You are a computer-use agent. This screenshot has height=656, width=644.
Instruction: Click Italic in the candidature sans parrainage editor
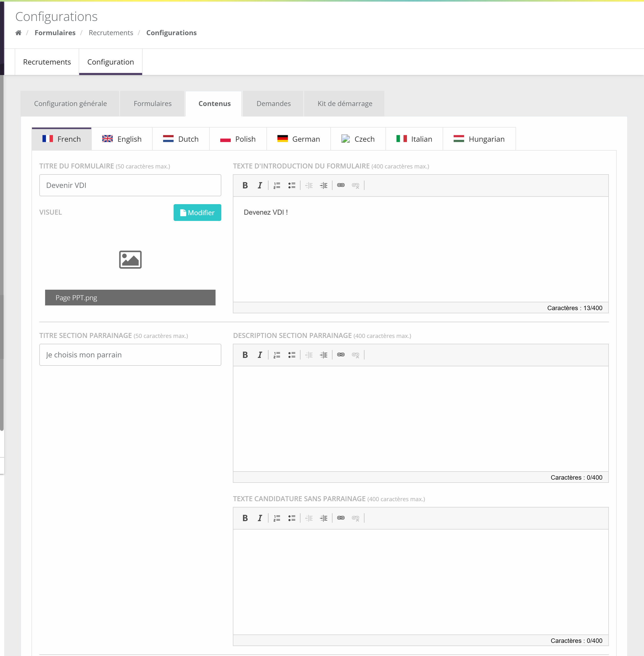click(260, 518)
